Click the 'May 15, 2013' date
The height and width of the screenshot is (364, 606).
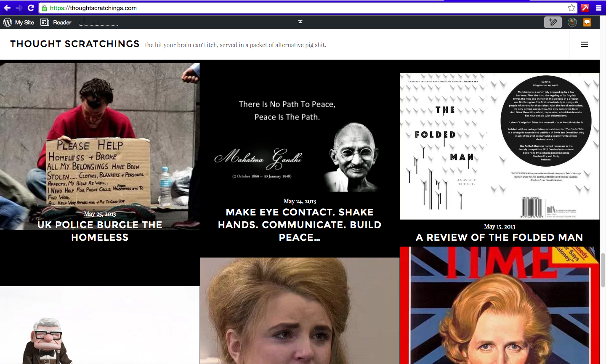pos(500,226)
